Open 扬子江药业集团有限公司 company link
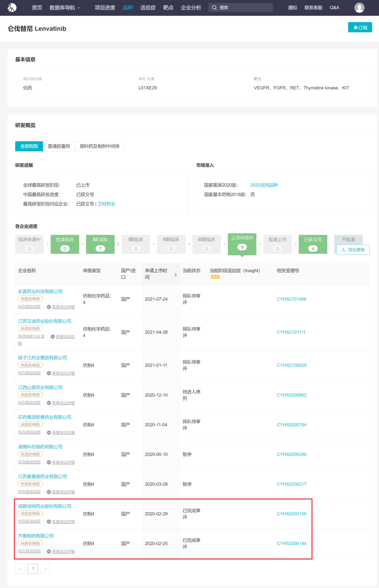The width and height of the screenshot is (379, 588). (42, 358)
